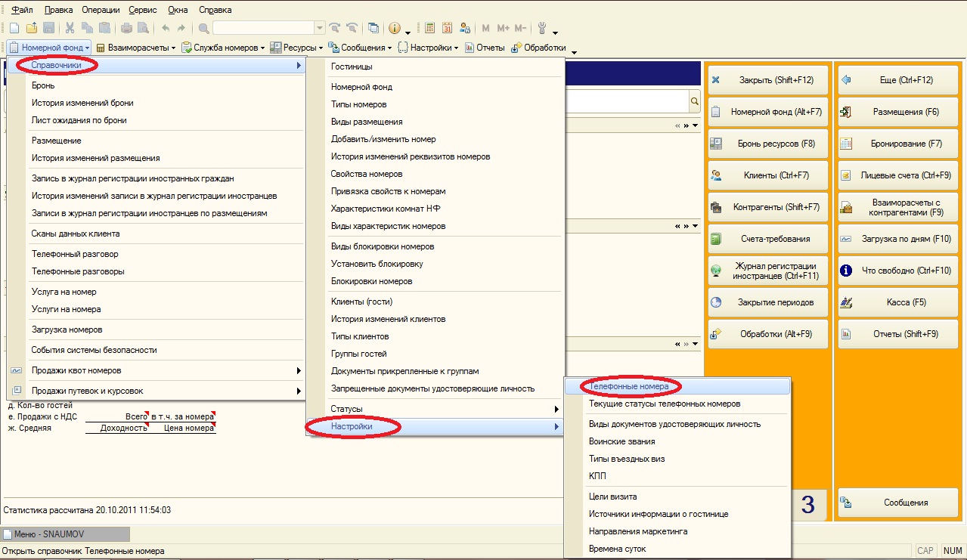This screenshot has height=560, width=967.
Task: Click Что свободно (Ctrl+F10) button
Action: [x=898, y=271]
